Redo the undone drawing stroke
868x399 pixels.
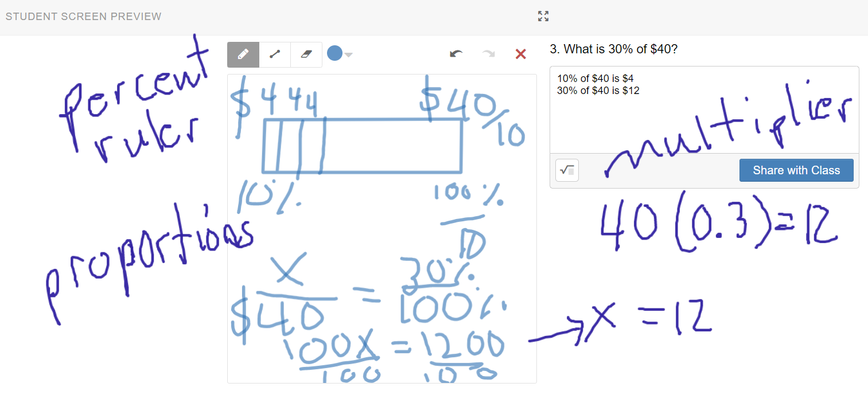point(488,53)
